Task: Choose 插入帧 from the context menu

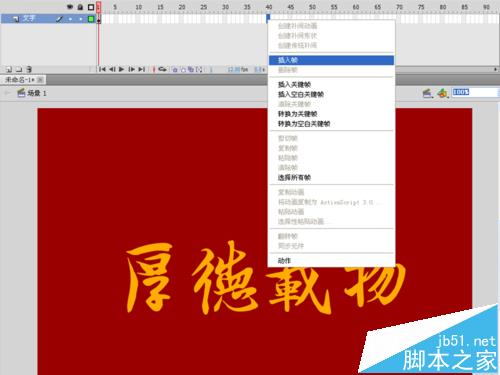Action: [331, 60]
